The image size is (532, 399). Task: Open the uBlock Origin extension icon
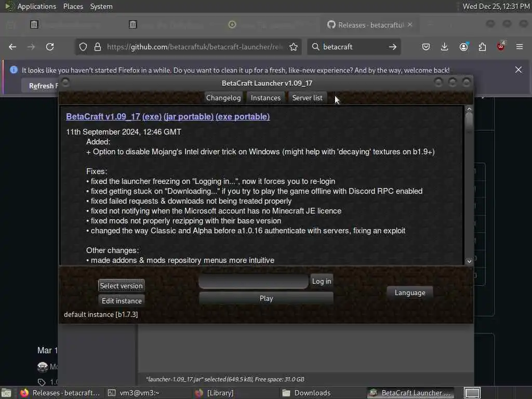coord(501,46)
